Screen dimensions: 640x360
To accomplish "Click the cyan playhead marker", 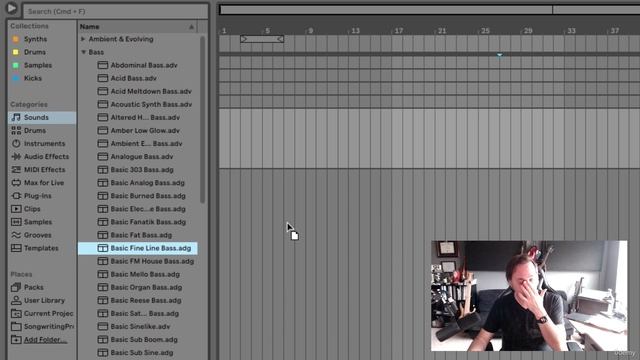I will click(x=499, y=55).
